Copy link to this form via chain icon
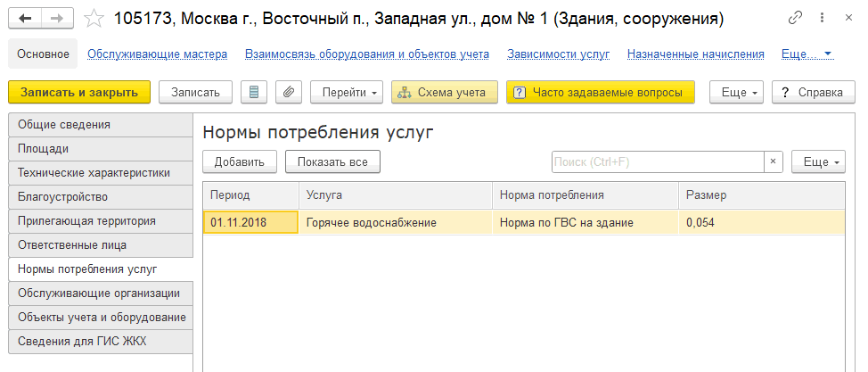 pyautogui.click(x=795, y=18)
